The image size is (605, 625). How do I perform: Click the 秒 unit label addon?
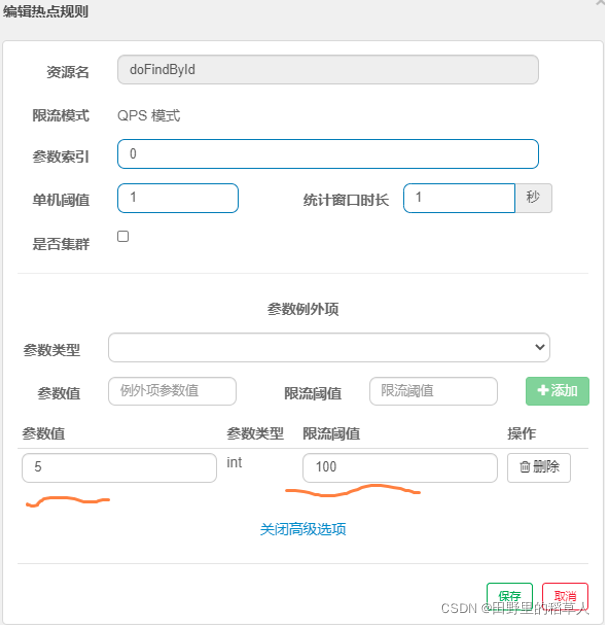pyautogui.click(x=533, y=198)
